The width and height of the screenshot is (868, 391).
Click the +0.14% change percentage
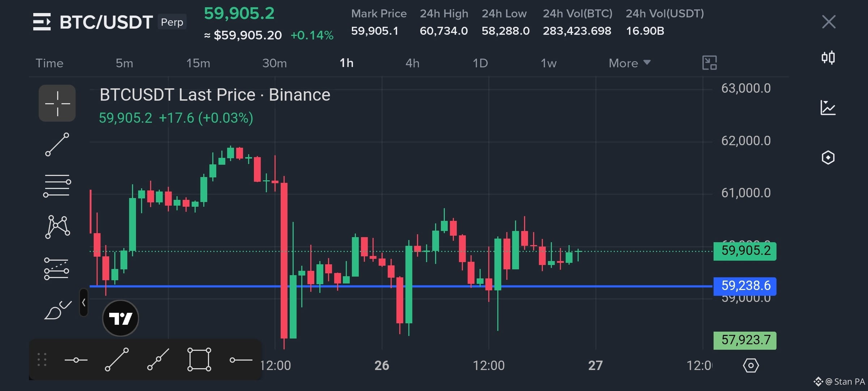pyautogui.click(x=312, y=35)
